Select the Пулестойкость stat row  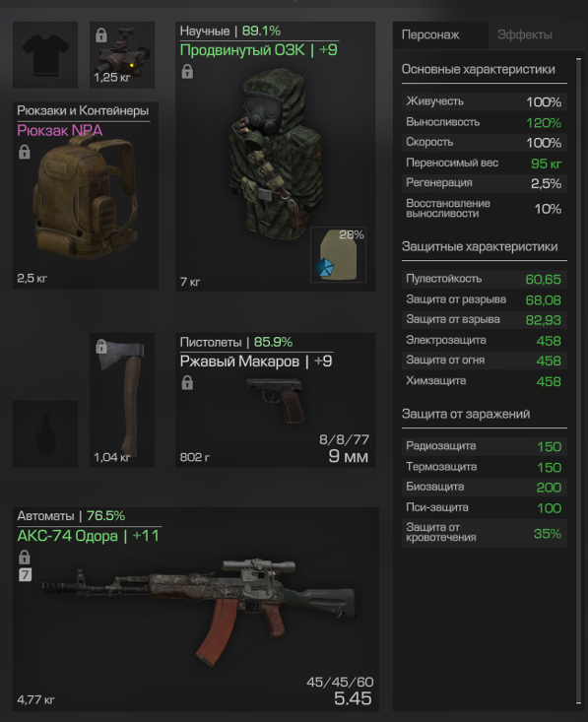484,279
